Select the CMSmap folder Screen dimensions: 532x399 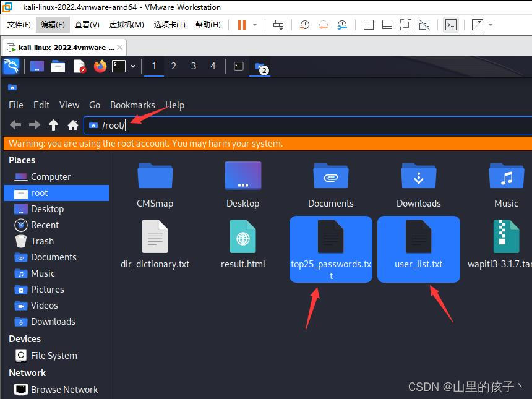tap(155, 185)
